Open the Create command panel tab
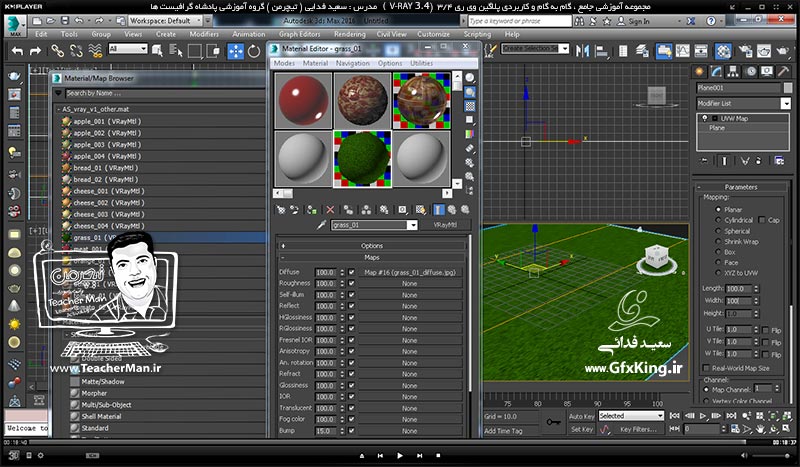The width and height of the screenshot is (800, 467). coord(699,71)
